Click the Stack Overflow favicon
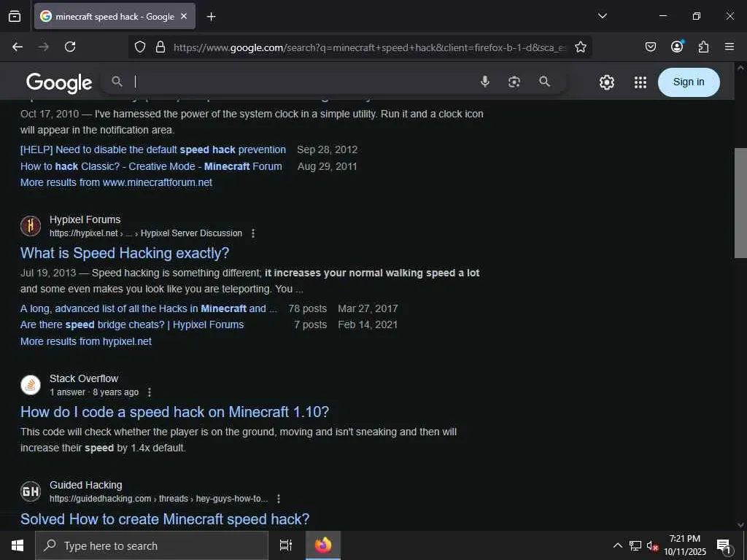The height and width of the screenshot is (560, 747). tap(31, 385)
